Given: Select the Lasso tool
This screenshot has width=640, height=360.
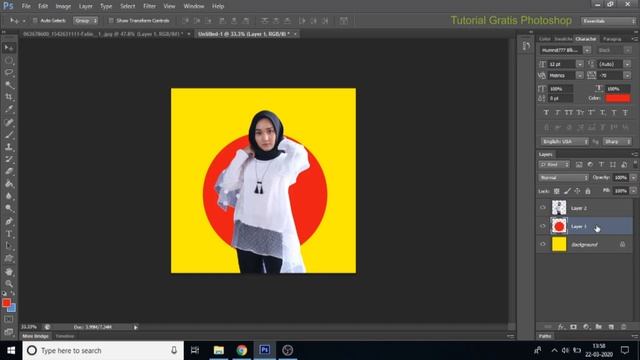Looking at the screenshot, I should coord(9,73).
